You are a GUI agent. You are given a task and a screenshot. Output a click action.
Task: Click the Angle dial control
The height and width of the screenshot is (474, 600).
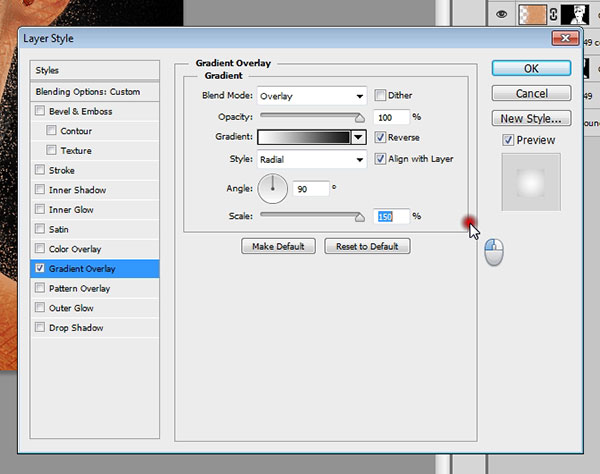pos(273,187)
